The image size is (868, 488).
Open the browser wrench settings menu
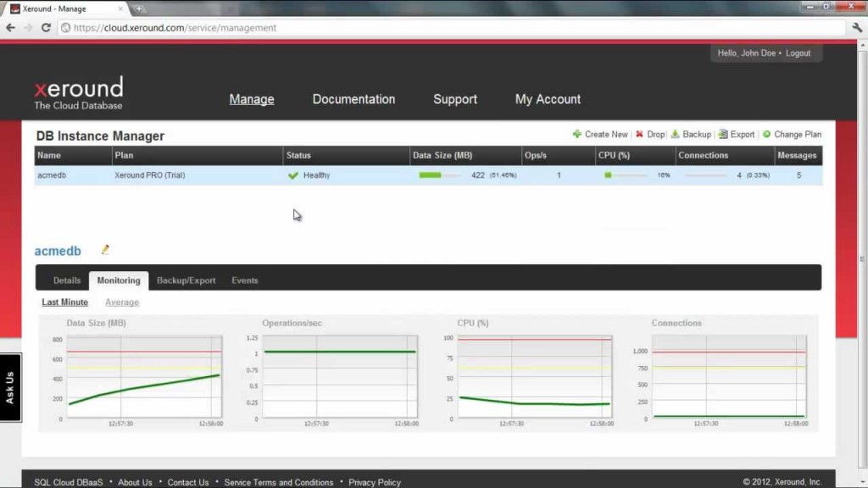(x=856, y=27)
